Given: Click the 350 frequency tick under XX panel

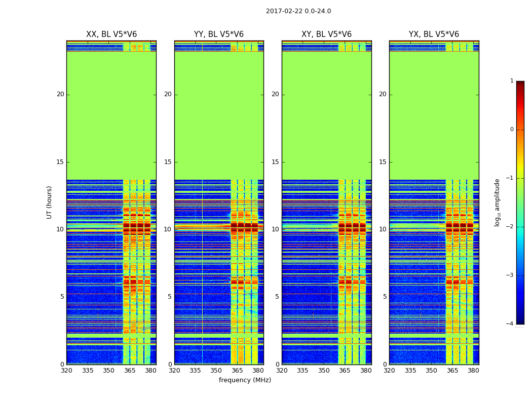Looking at the screenshot, I should coord(108,371).
